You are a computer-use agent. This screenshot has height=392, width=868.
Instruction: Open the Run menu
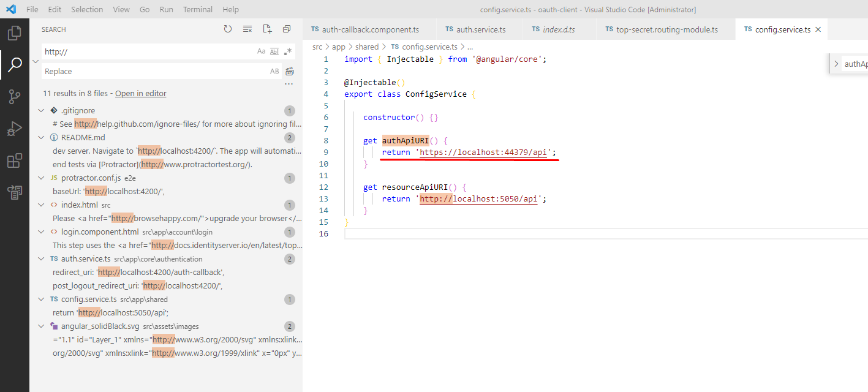click(x=166, y=9)
